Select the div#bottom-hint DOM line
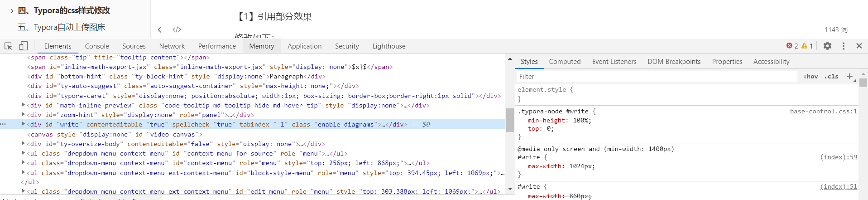Viewport: 868px width, 200px height. click(176, 76)
